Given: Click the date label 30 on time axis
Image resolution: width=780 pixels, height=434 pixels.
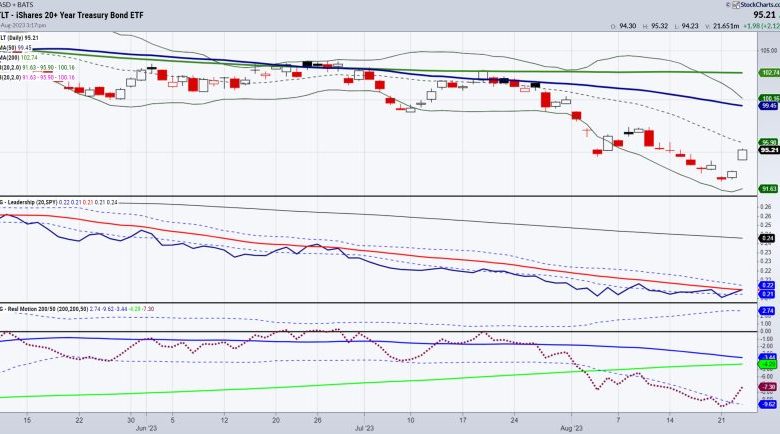Looking at the screenshot, I should pos(131,420).
